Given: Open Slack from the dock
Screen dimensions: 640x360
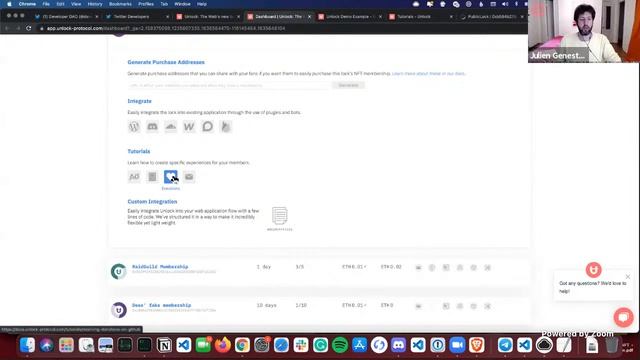Looking at the screenshot, I should [x=301, y=345].
